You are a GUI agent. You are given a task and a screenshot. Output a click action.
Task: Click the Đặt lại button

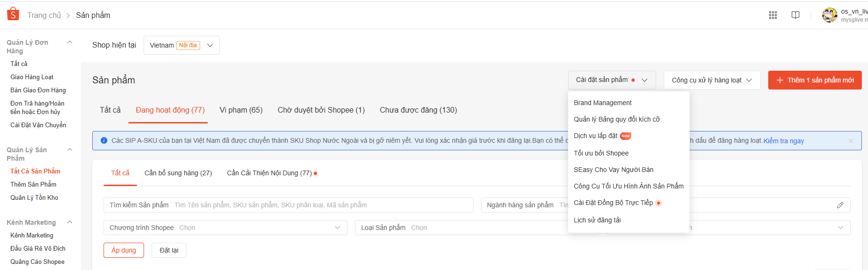click(x=169, y=250)
